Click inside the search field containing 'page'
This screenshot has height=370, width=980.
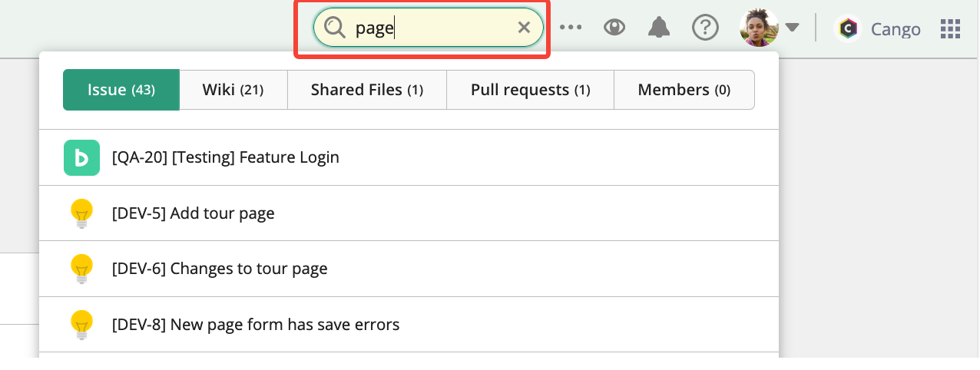pyautogui.click(x=429, y=28)
